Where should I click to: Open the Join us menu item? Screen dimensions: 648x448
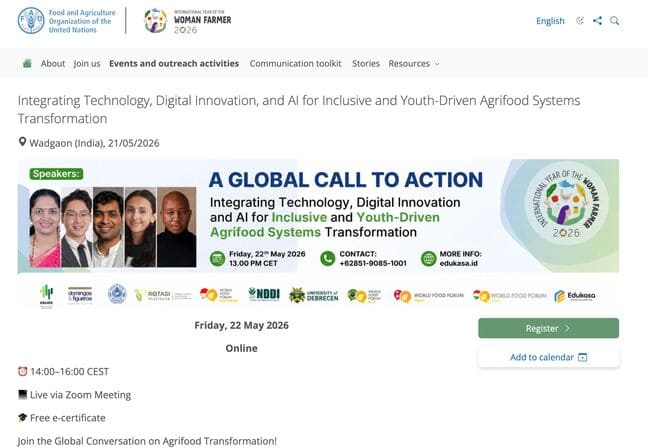87,64
